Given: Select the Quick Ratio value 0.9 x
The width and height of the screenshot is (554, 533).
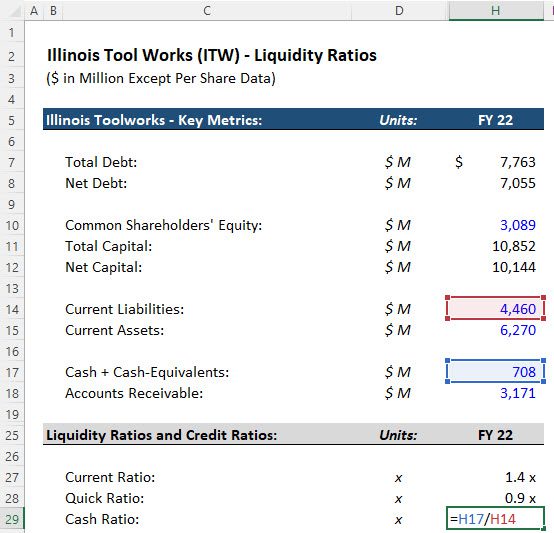Looking at the screenshot, I should pyautogui.click(x=520, y=498).
